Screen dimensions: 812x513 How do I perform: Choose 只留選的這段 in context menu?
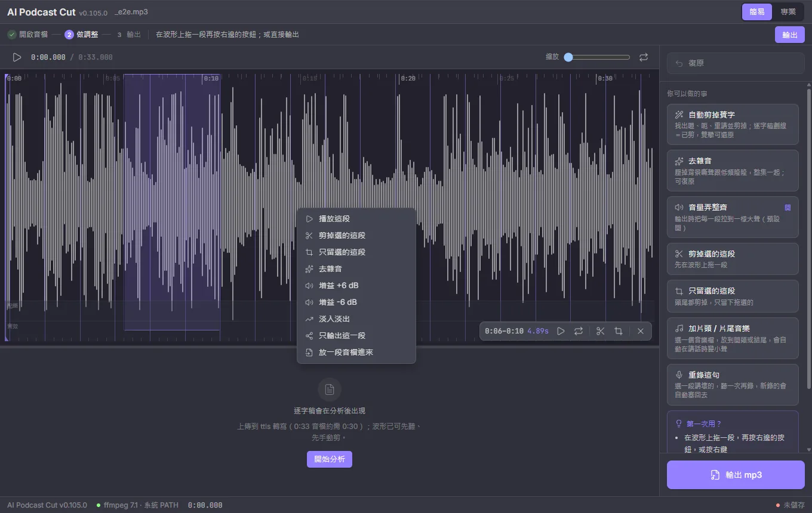356,252
